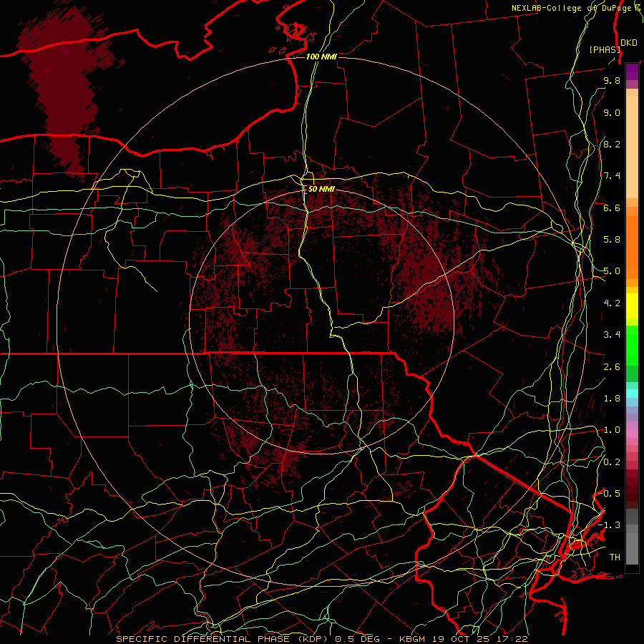Image resolution: width=644 pixels, height=644 pixels.
Task: Pick the 4.2 scale label
Action: 612,303
